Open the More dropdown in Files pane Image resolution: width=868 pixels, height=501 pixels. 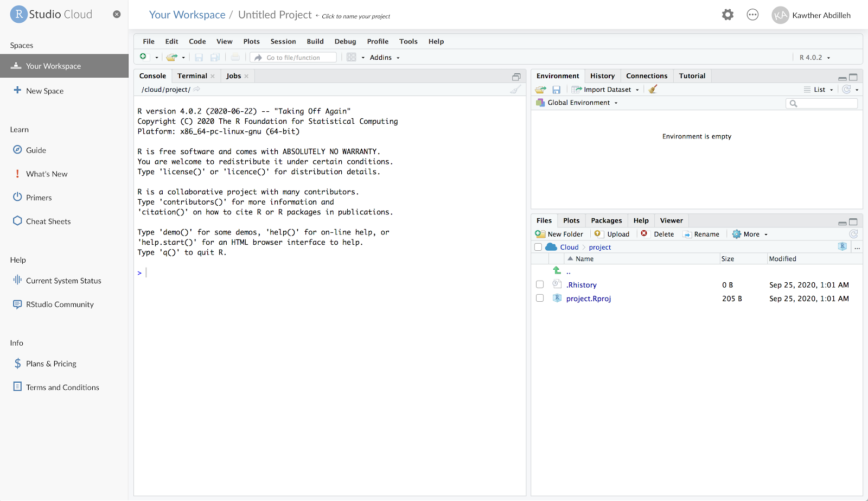point(750,234)
